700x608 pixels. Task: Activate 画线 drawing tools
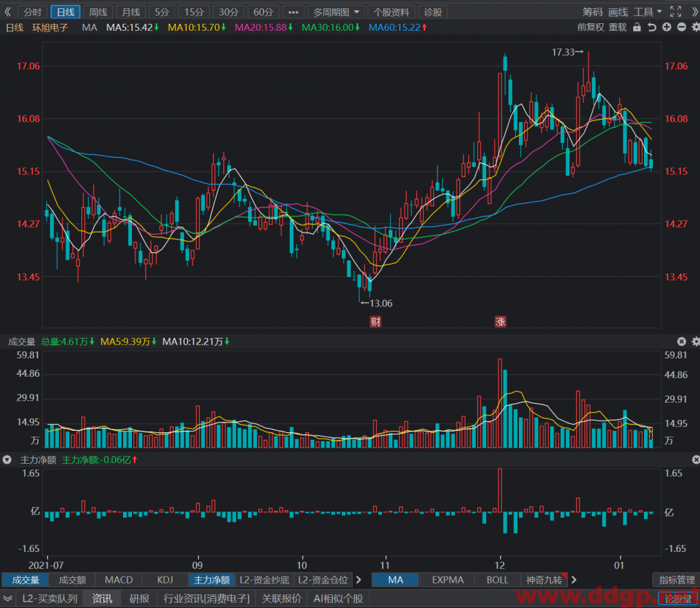click(x=618, y=12)
